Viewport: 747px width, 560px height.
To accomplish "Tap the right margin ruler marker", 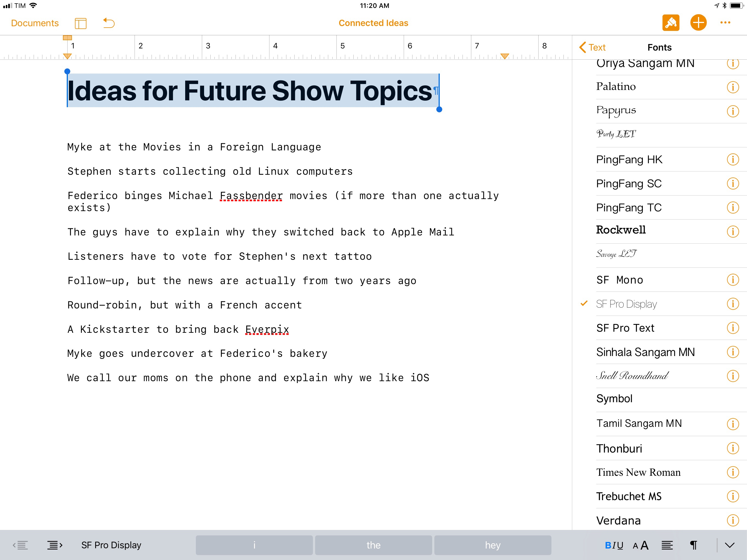I will point(505,56).
